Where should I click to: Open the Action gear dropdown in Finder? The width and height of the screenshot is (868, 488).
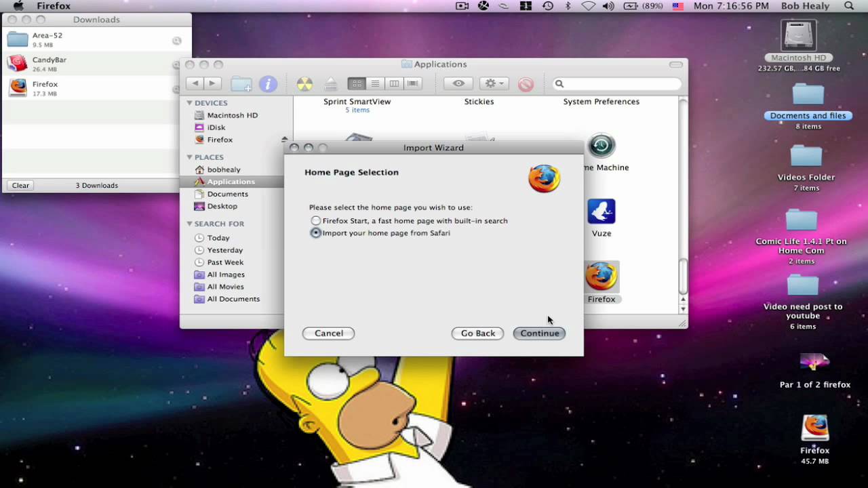click(494, 83)
